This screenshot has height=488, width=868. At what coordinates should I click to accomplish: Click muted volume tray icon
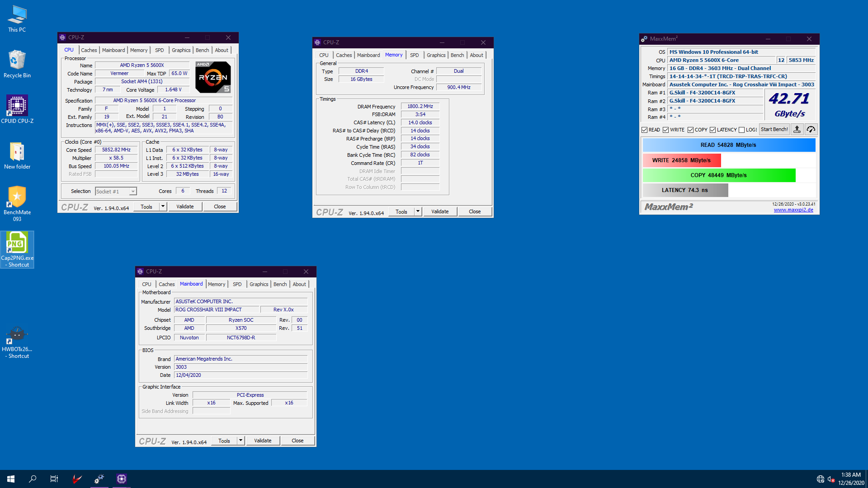tap(831, 479)
